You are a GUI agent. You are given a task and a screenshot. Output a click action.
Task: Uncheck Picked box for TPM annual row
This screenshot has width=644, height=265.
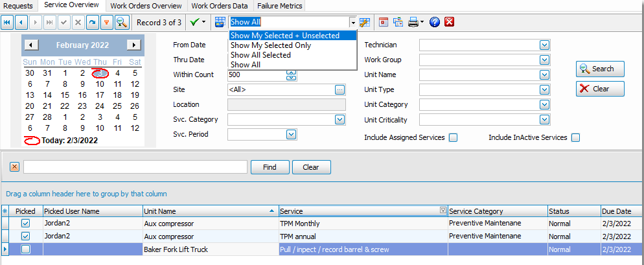[x=25, y=236]
